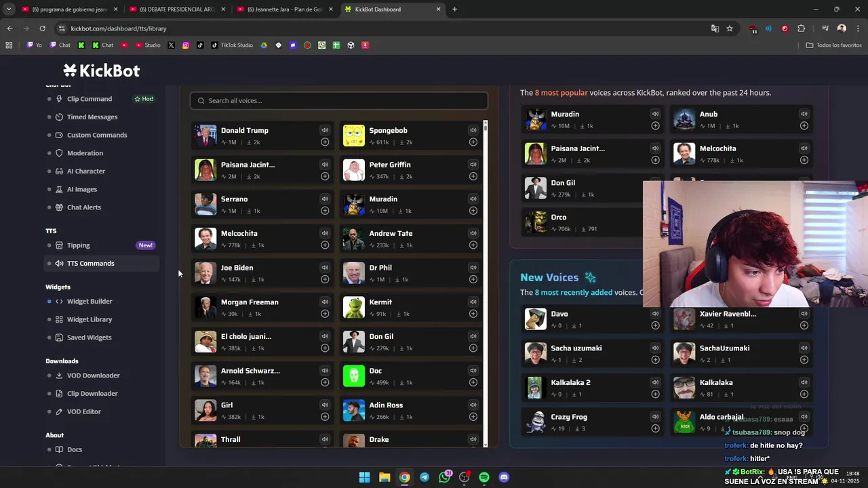Open the tab search dropdown arrow

click(8, 9)
